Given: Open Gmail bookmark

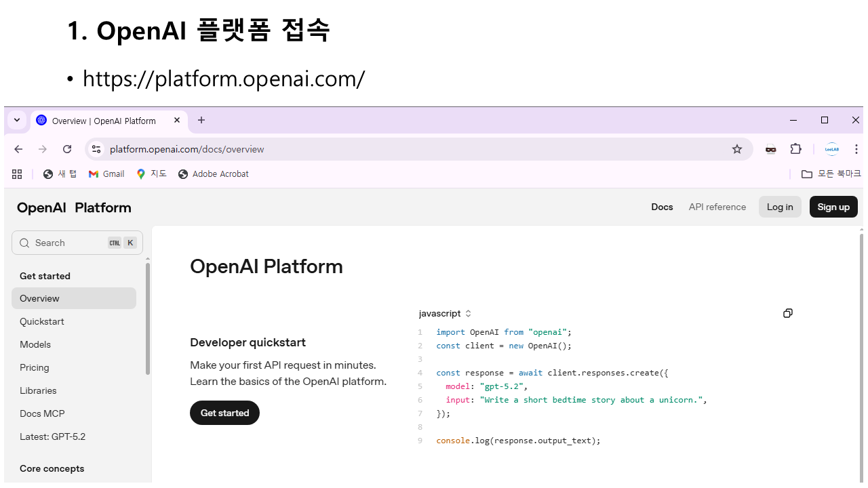Looking at the screenshot, I should click(106, 174).
